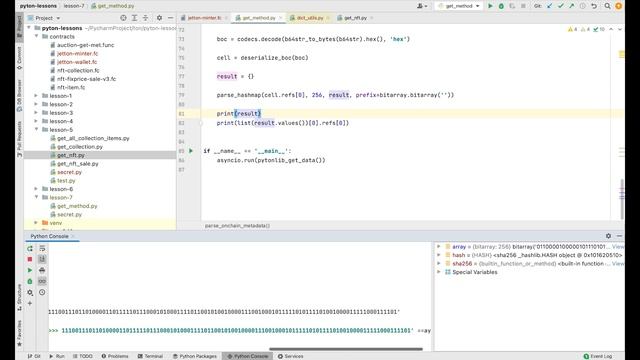
Task: Collapse the pyton-lessons root folder
Action: 29,28
